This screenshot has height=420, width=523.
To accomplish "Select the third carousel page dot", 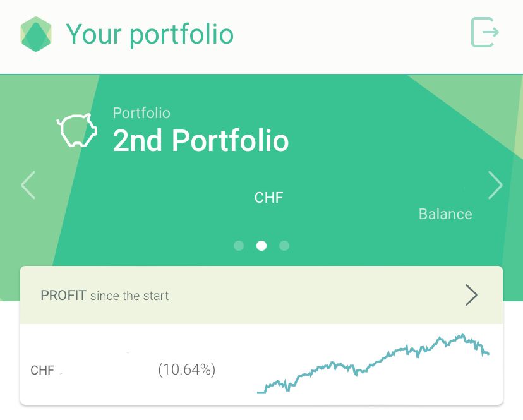I will pos(284,246).
